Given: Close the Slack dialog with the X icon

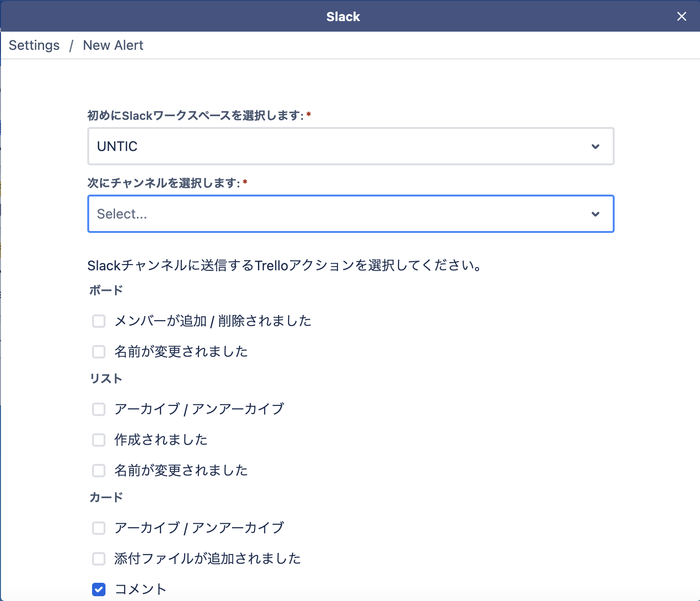Looking at the screenshot, I should 681,16.
